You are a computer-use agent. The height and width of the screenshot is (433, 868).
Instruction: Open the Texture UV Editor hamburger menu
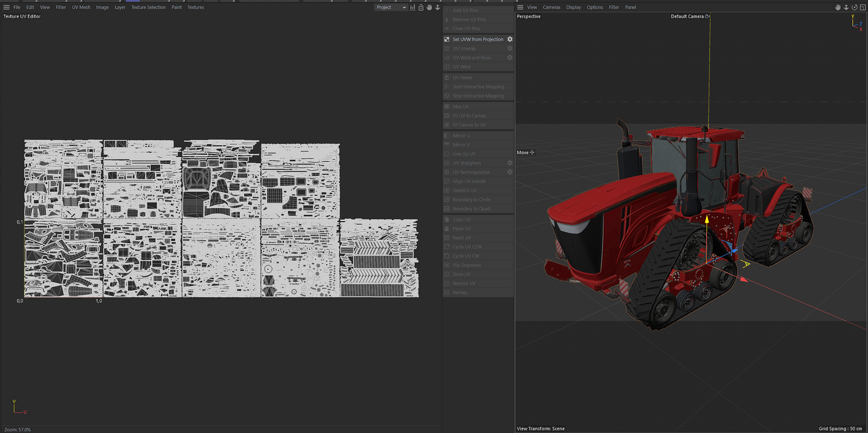pos(6,8)
